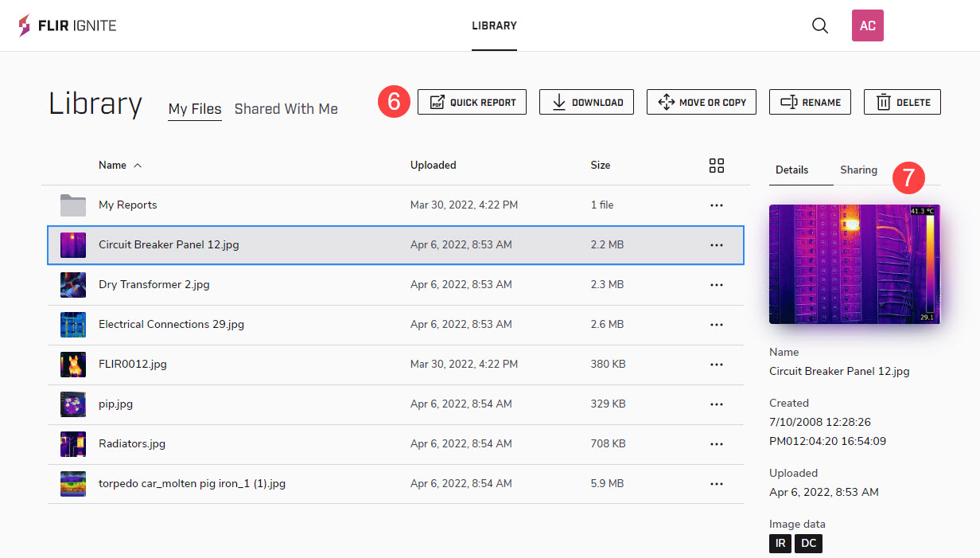The height and width of the screenshot is (558, 980).
Task: Rename the selected file
Action: 810,102
